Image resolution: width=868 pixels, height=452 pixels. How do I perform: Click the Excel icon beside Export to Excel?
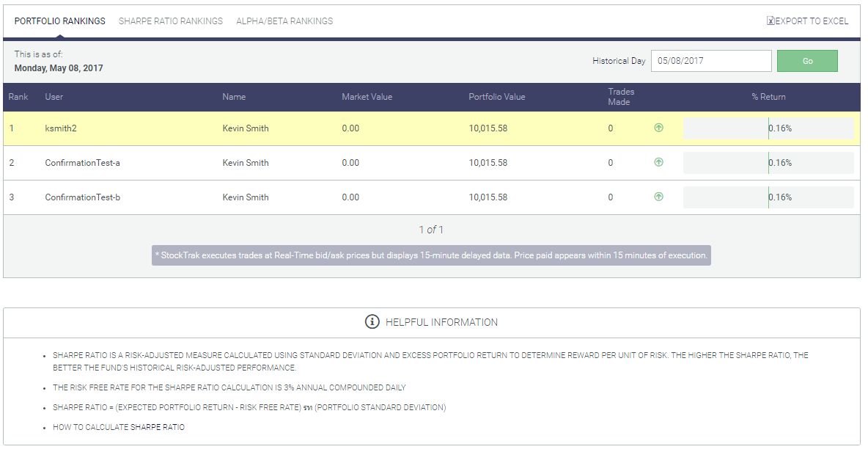770,21
